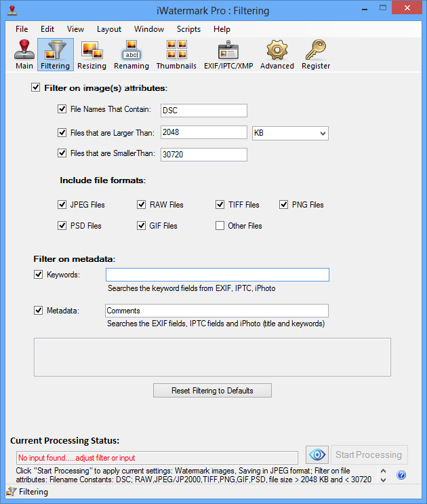Open the Help menu
427x504 pixels.
(x=222, y=29)
